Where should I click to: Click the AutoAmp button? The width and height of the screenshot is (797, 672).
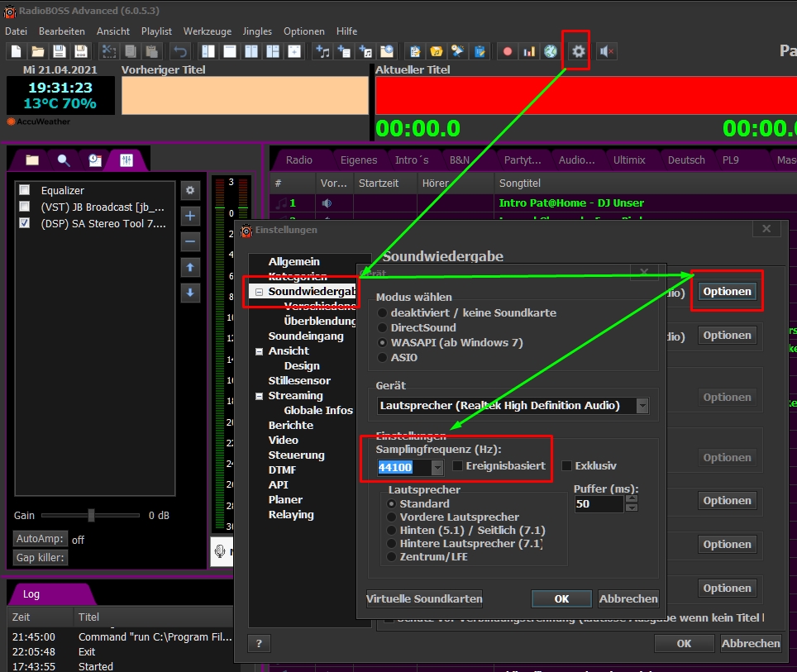click(41, 539)
